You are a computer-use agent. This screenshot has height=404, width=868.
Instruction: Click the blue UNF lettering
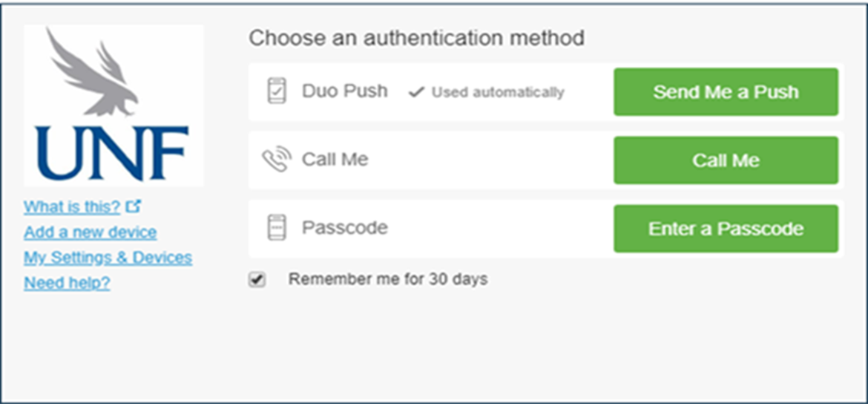point(112,154)
